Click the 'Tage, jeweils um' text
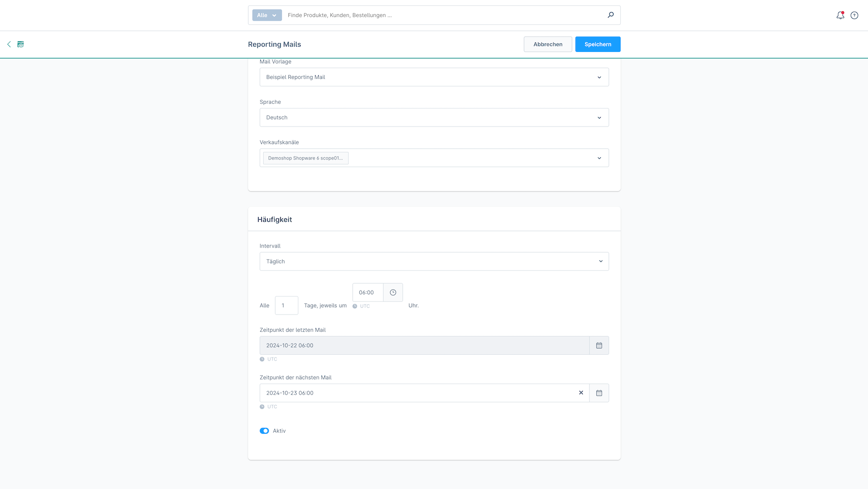 325,306
